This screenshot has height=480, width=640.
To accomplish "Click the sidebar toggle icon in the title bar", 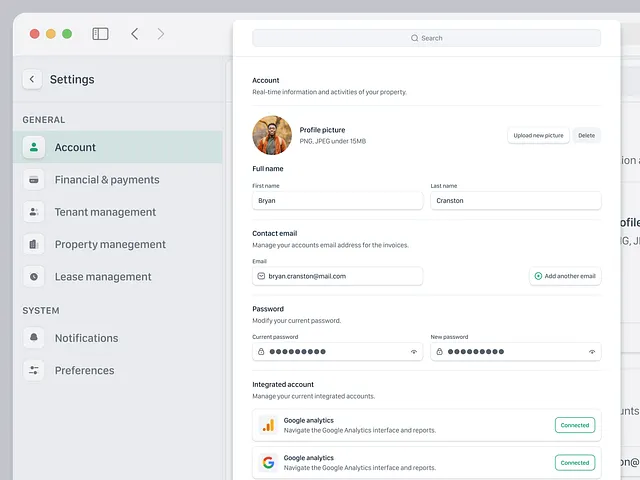I will [100, 34].
